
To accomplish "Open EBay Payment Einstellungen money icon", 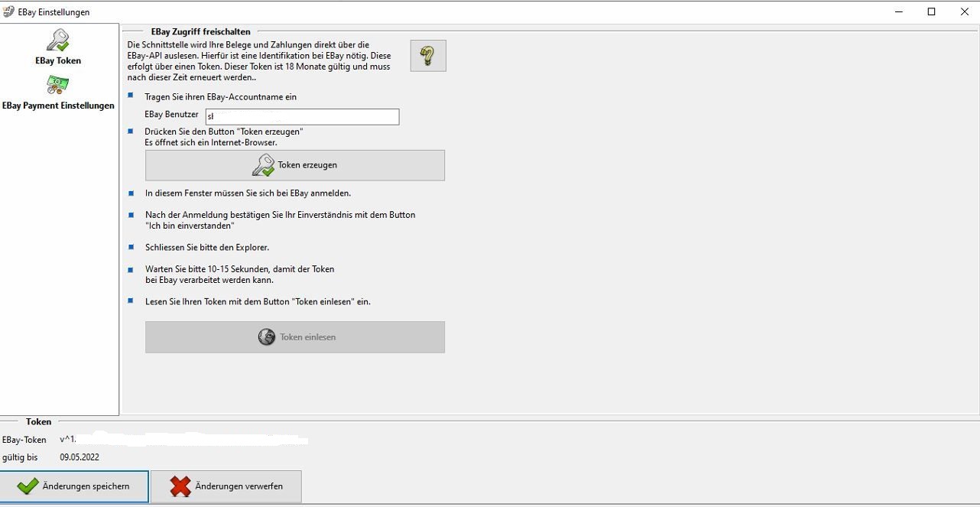I will [x=57, y=85].
